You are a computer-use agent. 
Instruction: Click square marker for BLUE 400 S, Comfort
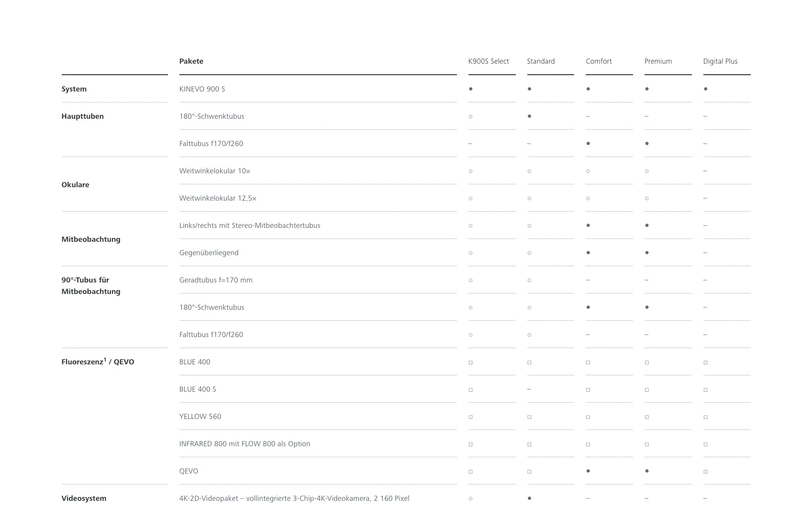(588, 390)
